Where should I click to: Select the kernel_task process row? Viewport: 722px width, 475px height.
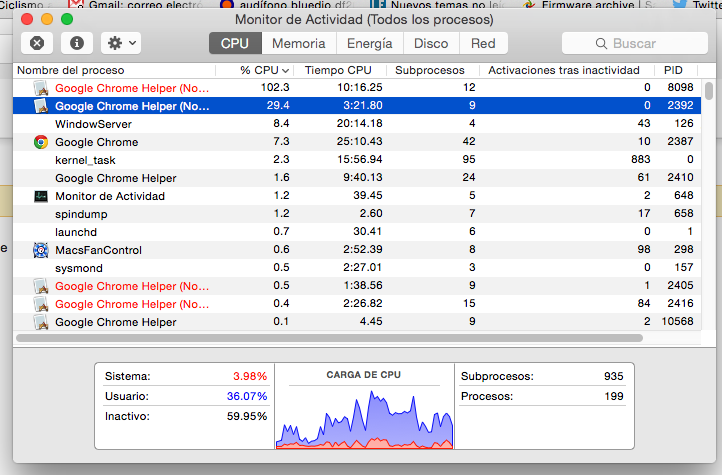click(x=357, y=160)
